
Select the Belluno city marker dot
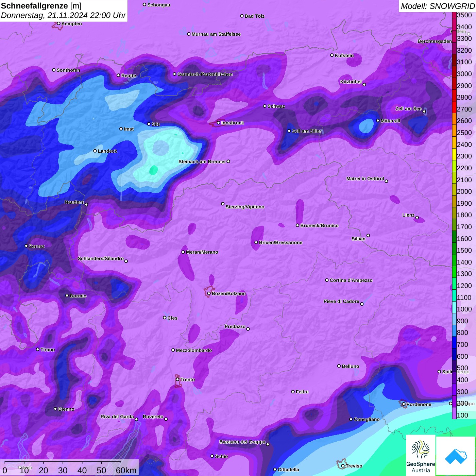pos(339,366)
